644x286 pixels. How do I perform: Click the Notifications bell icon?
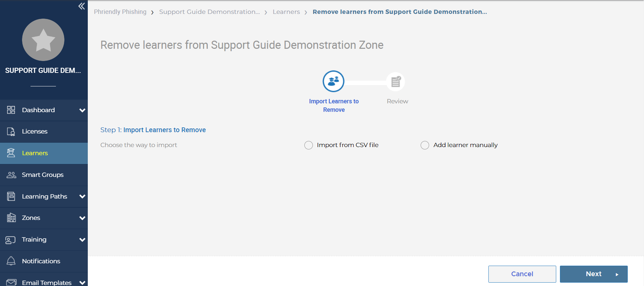11,261
